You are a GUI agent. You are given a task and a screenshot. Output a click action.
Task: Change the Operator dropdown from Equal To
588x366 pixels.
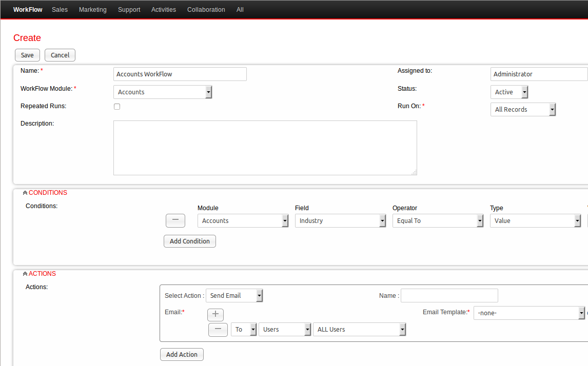(x=438, y=221)
